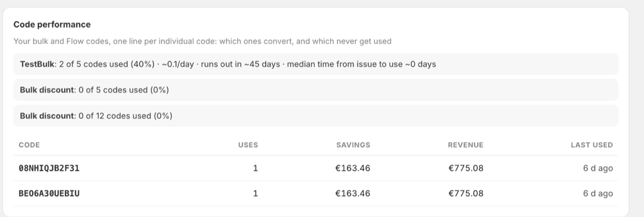Click revenue €775.08 in second code row
The height and width of the screenshot is (217, 644).
[466, 193]
